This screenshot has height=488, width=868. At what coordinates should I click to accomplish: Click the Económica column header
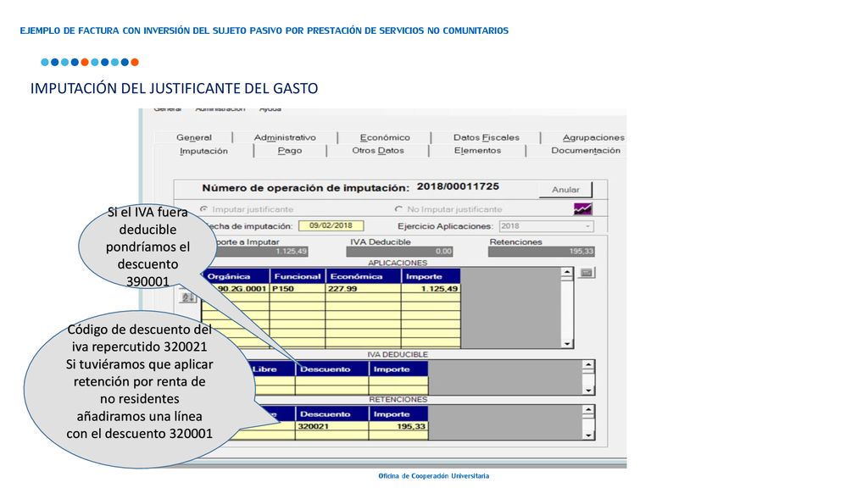click(363, 276)
